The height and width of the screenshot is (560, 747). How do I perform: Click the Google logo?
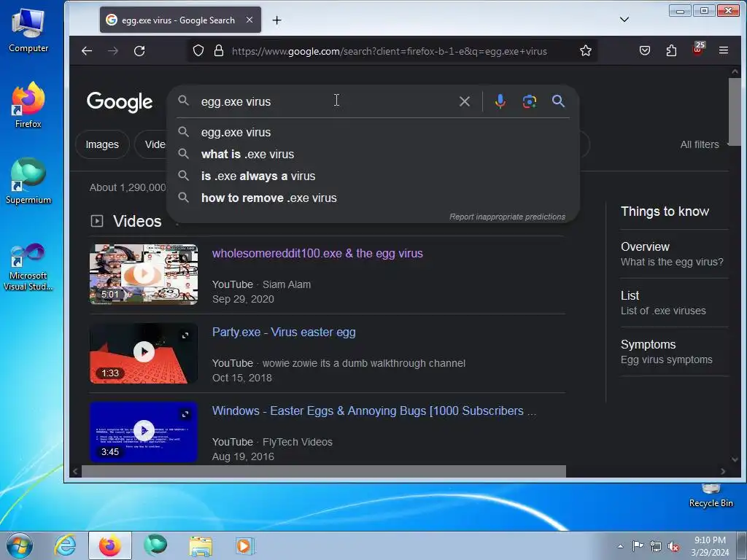(x=120, y=102)
